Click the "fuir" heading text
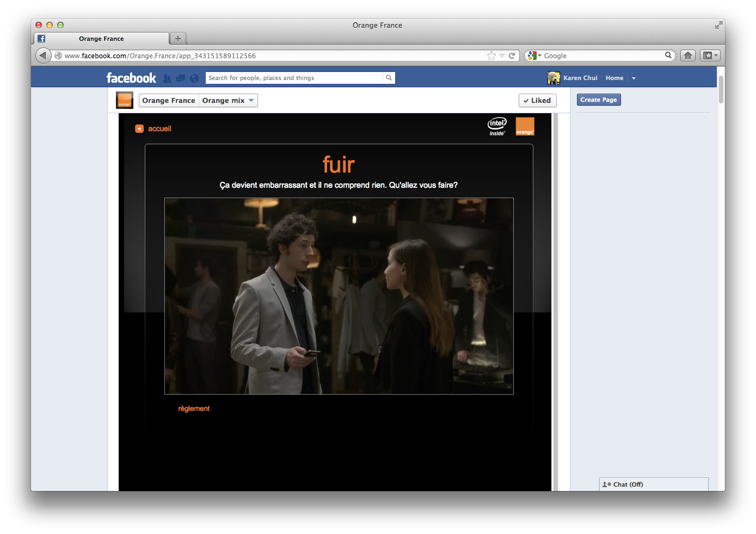This screenshot has height=534, width=756. [339, 164]
